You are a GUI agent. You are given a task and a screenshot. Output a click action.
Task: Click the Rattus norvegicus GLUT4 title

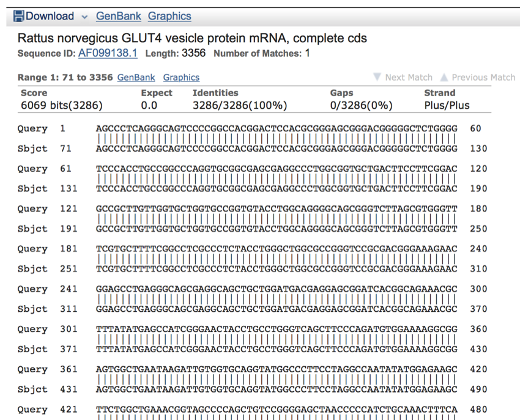tap(193, 39)
